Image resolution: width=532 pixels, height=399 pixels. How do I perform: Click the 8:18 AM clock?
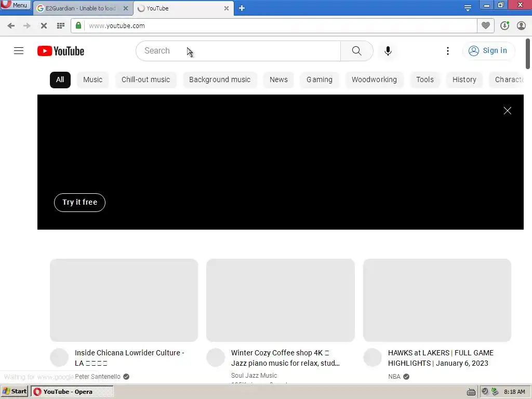(x=514, y=392)
